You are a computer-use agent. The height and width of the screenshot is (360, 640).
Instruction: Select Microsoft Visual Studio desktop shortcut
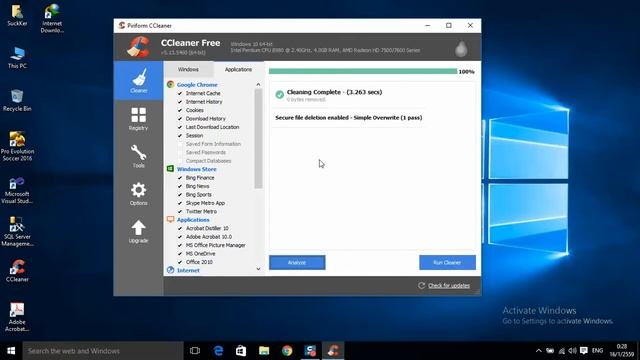point(17,190)
